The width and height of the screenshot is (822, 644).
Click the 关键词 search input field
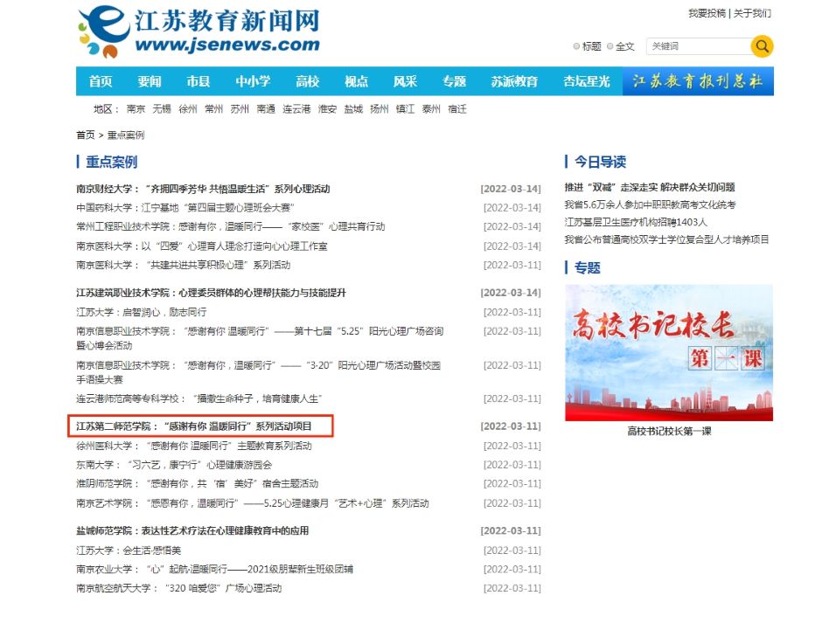[x=697, y=46]
